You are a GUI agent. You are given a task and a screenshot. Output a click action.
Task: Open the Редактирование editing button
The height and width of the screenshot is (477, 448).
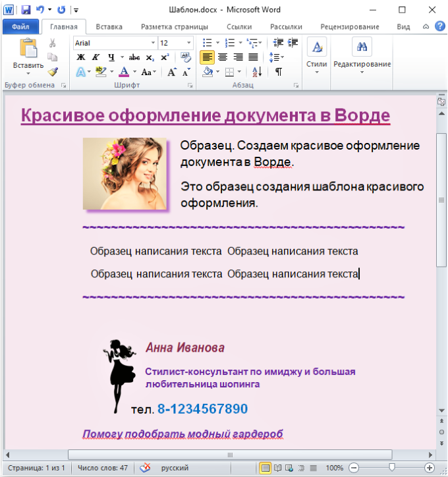pos(362,56)
